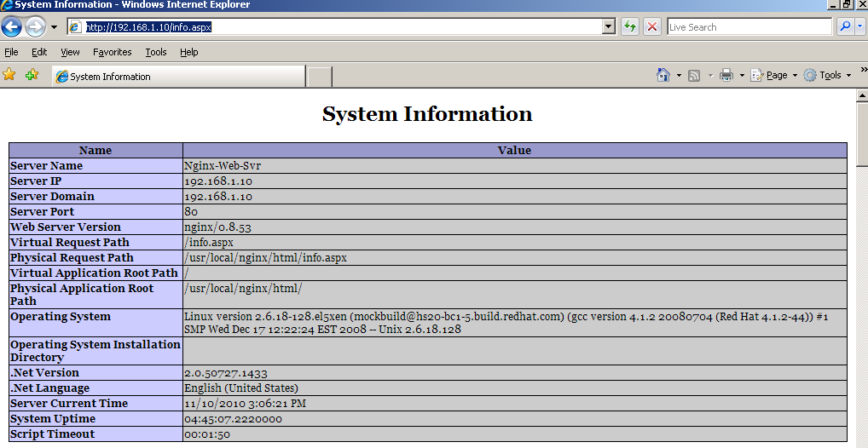Screen dimensions: 868x448
Task: Print the page with printer icon
Action: (726, 75)
